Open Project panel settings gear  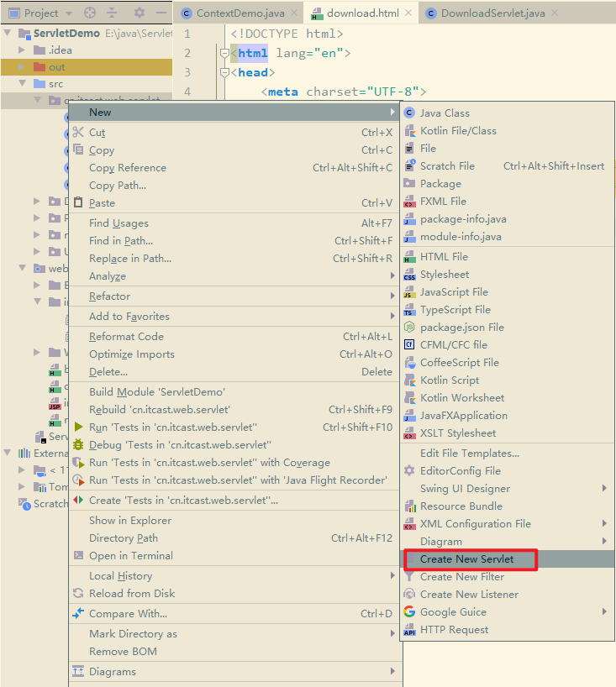(140, 13)
